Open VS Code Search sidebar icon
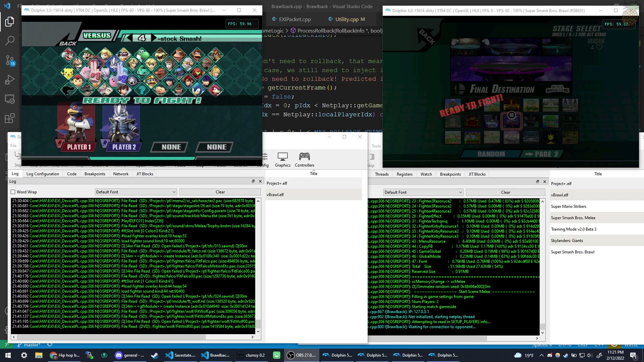This screenshot has width=644, height=362. [10, 41]
